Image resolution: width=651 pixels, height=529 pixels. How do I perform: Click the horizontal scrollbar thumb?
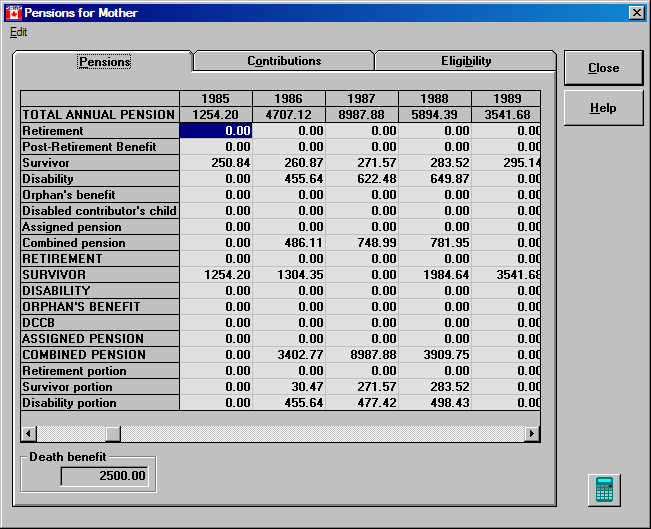(113, 434)
